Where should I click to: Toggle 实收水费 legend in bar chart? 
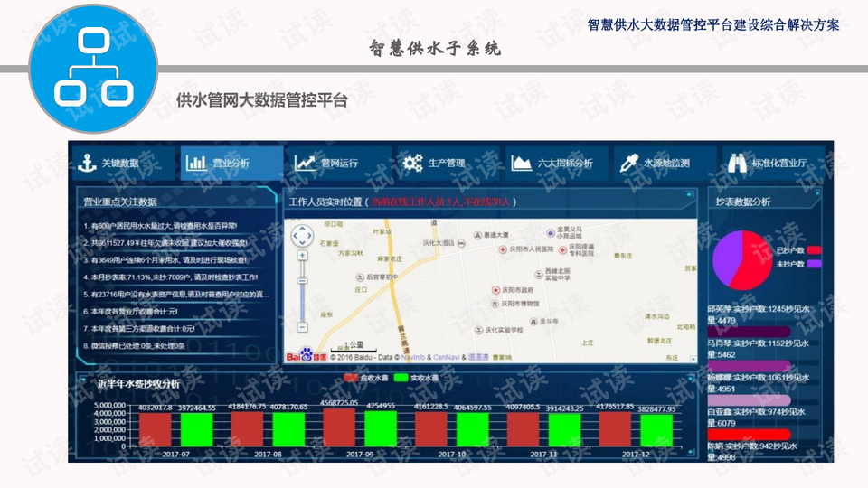(x=416, y=378)
